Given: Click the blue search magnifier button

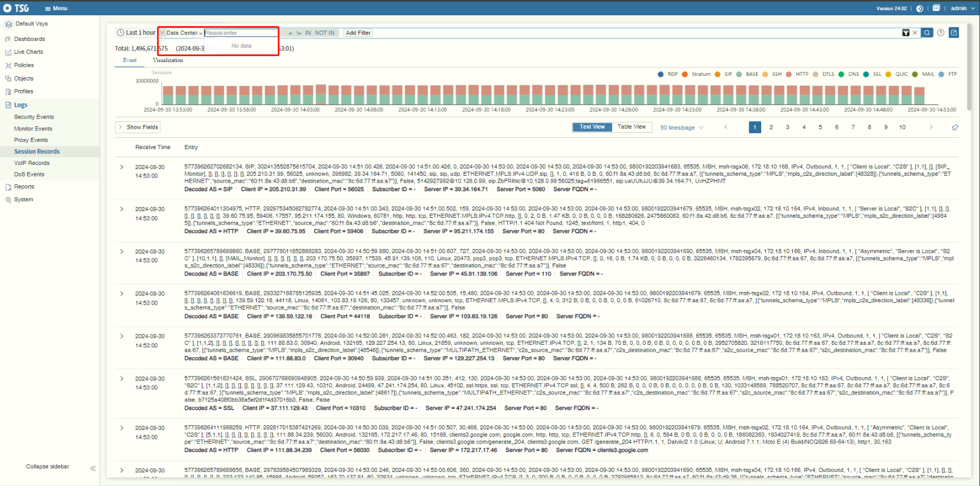Looking at the screenshot, I should coord(927,33).
